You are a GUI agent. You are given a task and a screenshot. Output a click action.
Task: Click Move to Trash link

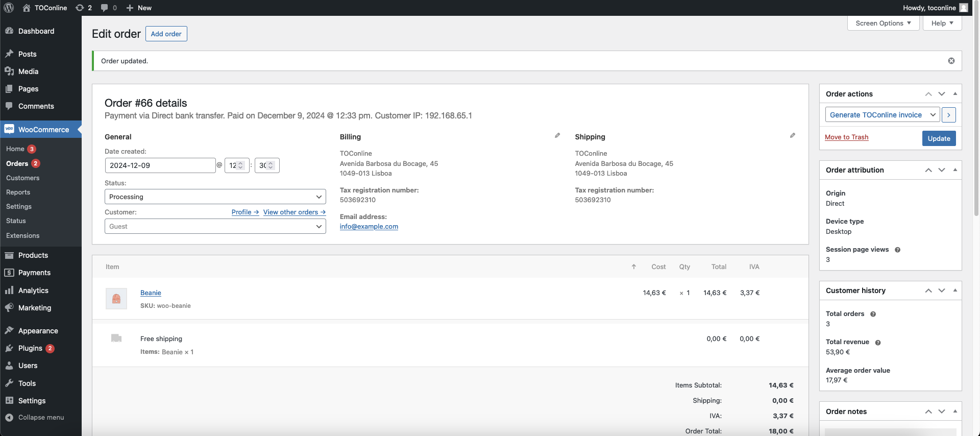pos(846,137)
